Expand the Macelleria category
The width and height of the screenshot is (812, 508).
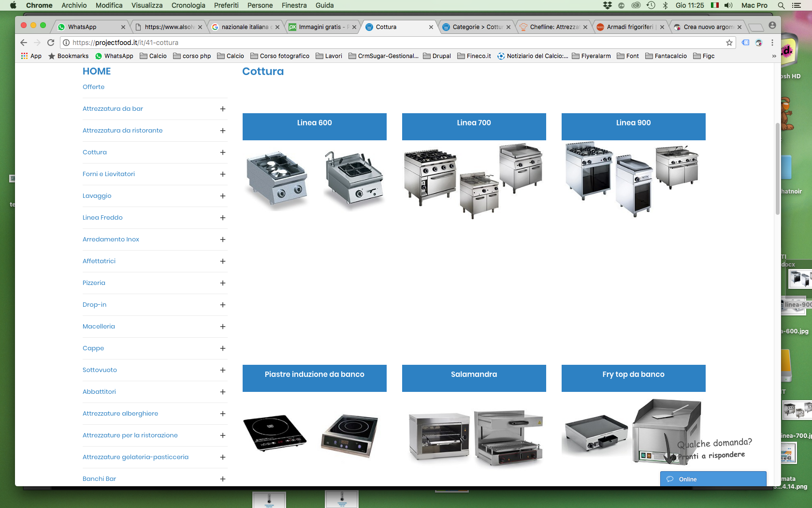[223, 327]
